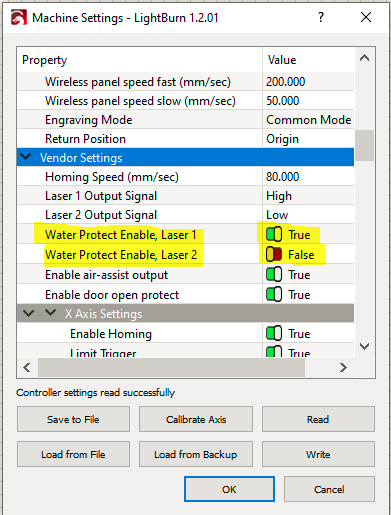Click the horizontal scroll right arrow

(343, 367)
